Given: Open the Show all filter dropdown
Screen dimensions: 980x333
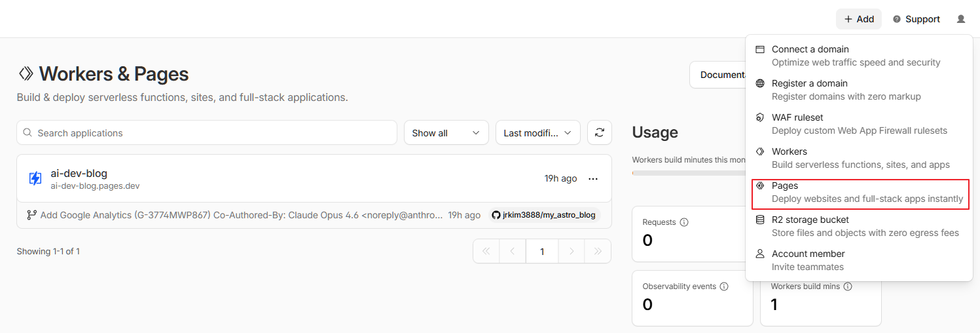Looking at the screenshot, I should [446, 132].
